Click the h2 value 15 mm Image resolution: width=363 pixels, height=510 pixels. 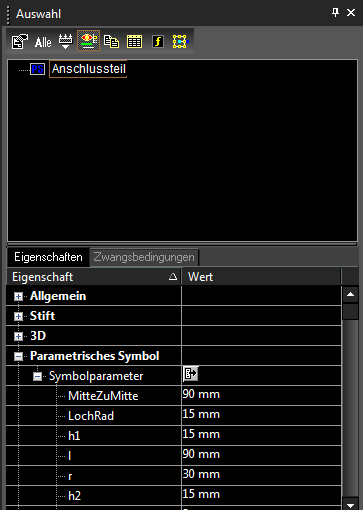tap(201, 494)
